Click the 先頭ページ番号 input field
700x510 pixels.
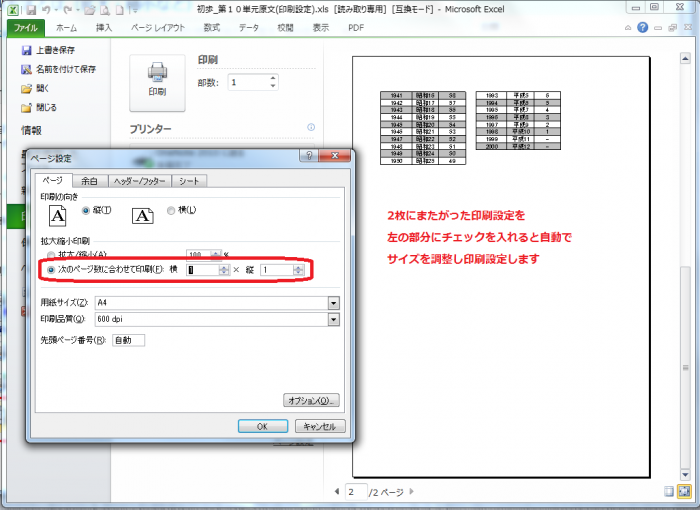tap(129, 340)
